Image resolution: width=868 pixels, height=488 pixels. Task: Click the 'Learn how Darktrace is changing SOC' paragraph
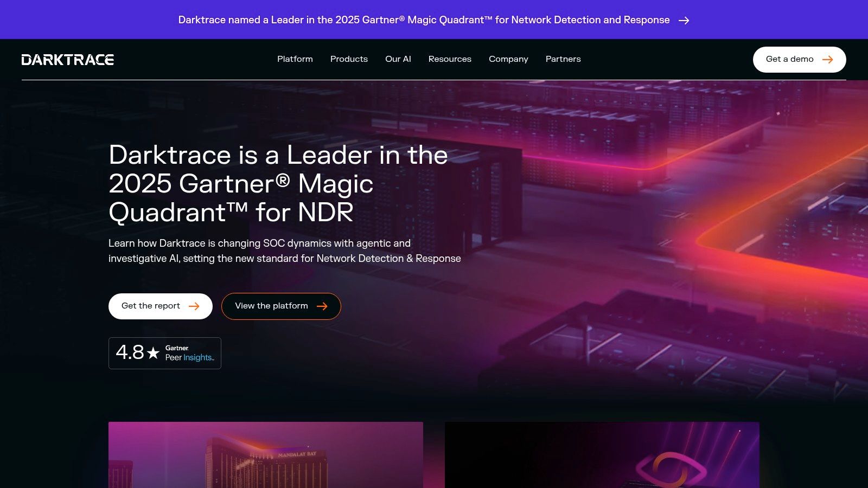pyautogui.click(x=285, y=251)
